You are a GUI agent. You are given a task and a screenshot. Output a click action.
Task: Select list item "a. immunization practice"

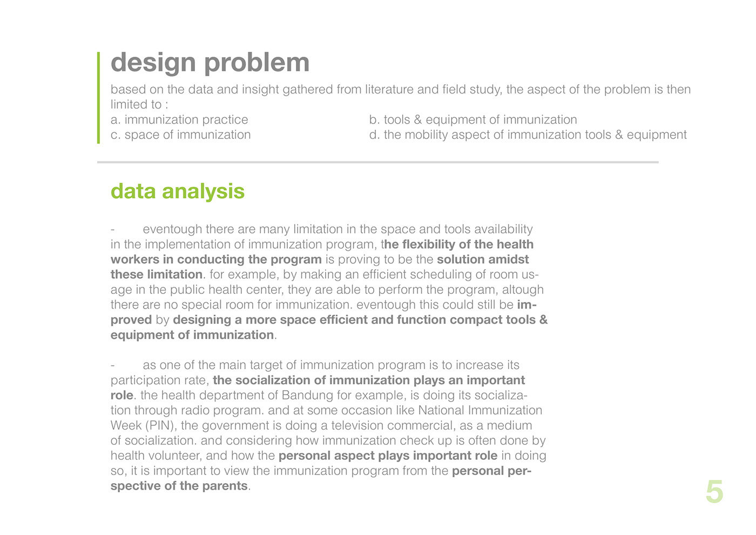coord(179,119)
